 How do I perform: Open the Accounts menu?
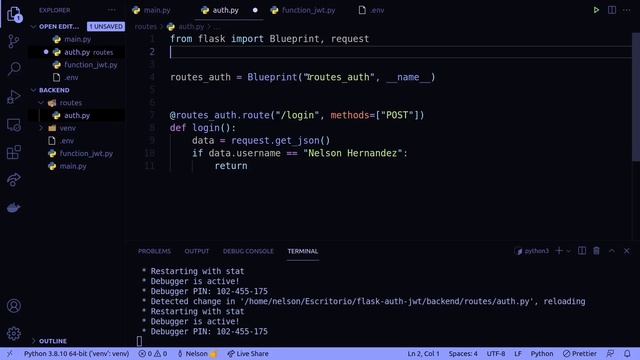click(14, 306)
